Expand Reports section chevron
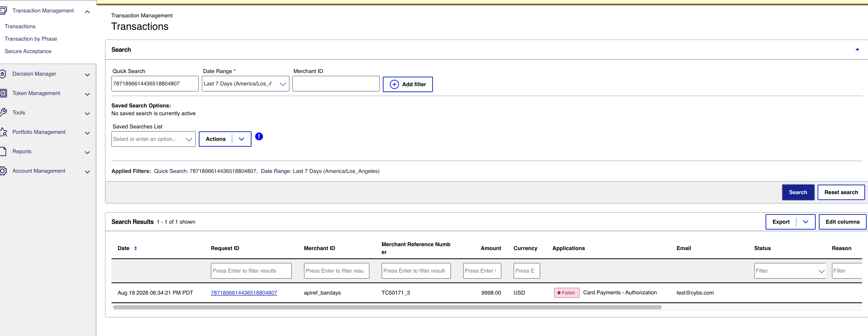This screenshot has height=336, width=868. click(x=87, y=153)
